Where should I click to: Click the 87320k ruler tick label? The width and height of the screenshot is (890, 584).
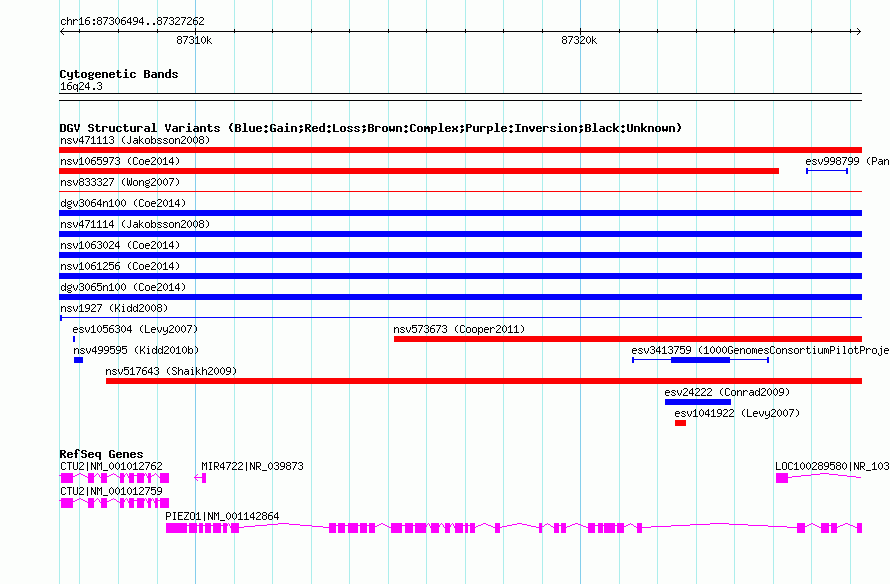(579, 40)
